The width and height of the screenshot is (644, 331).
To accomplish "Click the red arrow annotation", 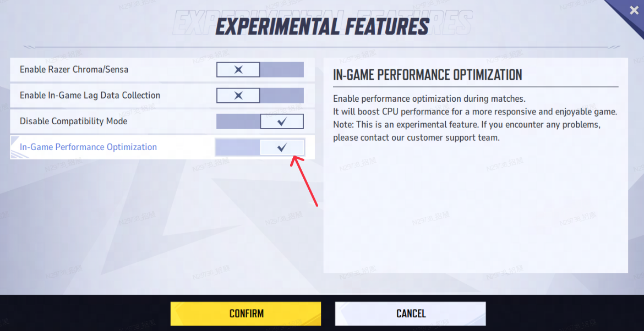I will pos(305,180).
